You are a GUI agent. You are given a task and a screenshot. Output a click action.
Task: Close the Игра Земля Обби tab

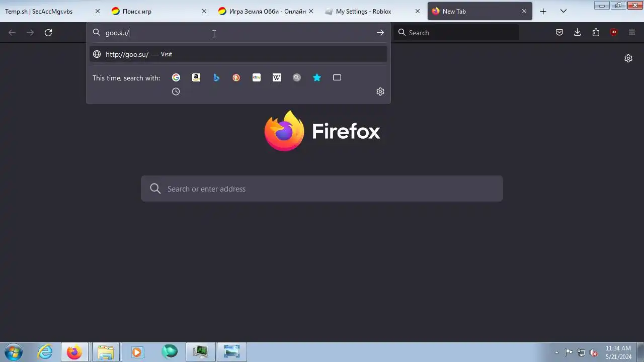(311, 11)
